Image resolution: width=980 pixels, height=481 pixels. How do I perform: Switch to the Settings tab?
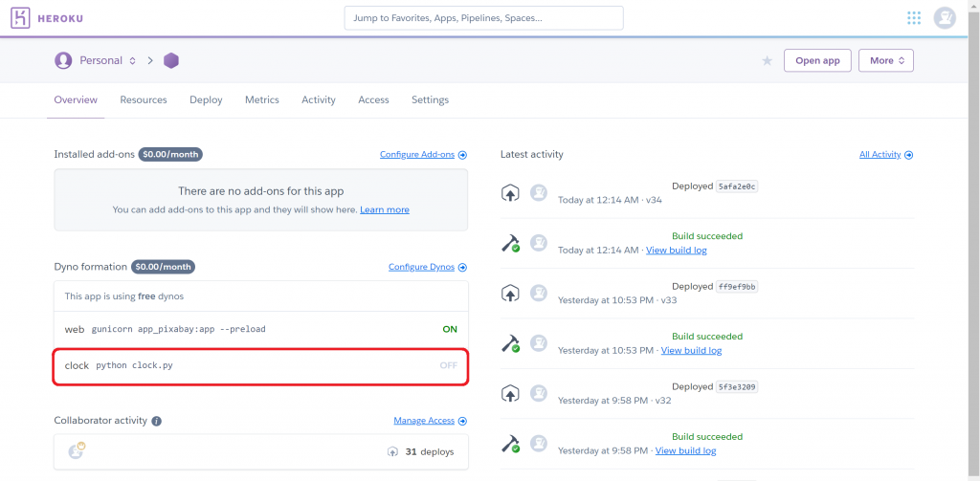tap(430, 100)
